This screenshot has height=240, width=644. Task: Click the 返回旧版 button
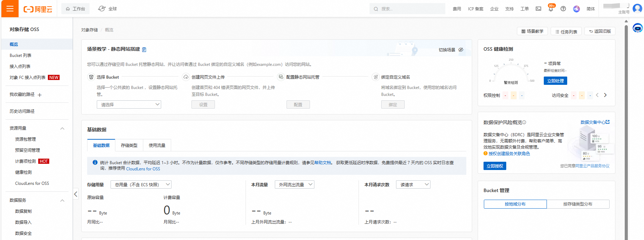600,31
